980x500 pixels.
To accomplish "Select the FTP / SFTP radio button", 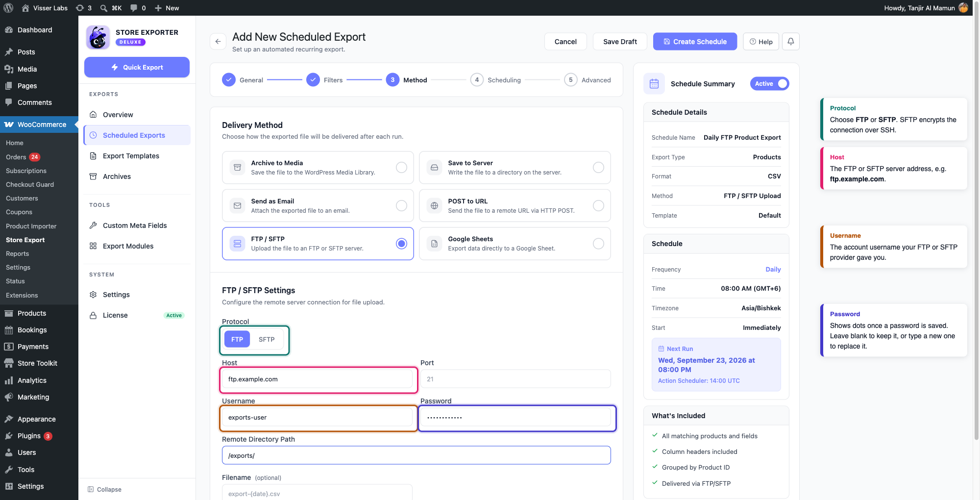I will point(401,244).
